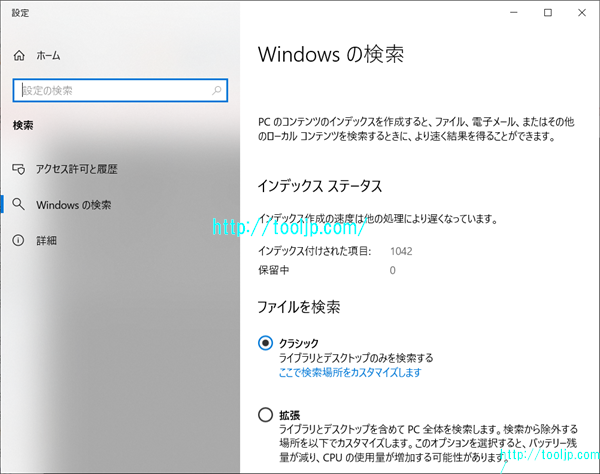600x474 pixels.
Task: Click the 保留中 label
Action: click(273, 270)
